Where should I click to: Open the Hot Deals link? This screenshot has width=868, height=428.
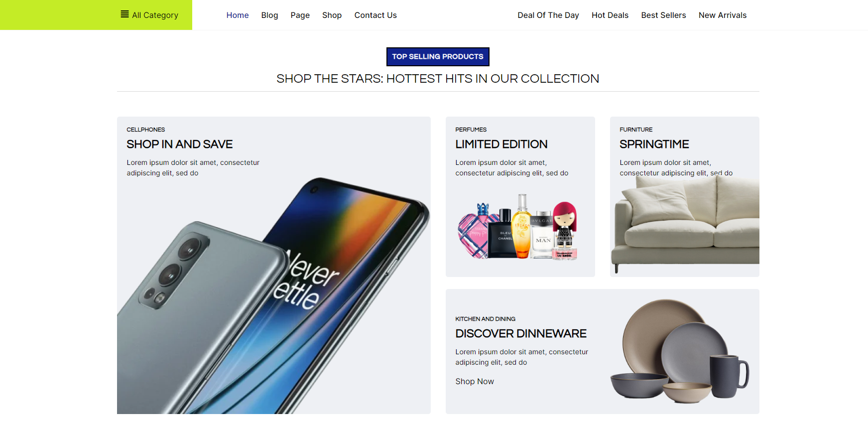pos(610,15)
